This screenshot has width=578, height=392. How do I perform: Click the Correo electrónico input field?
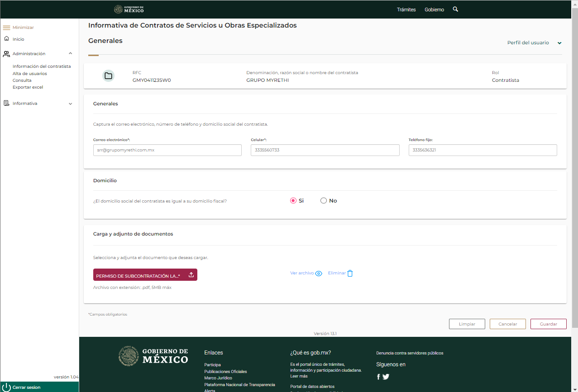(x=167, y=150)
